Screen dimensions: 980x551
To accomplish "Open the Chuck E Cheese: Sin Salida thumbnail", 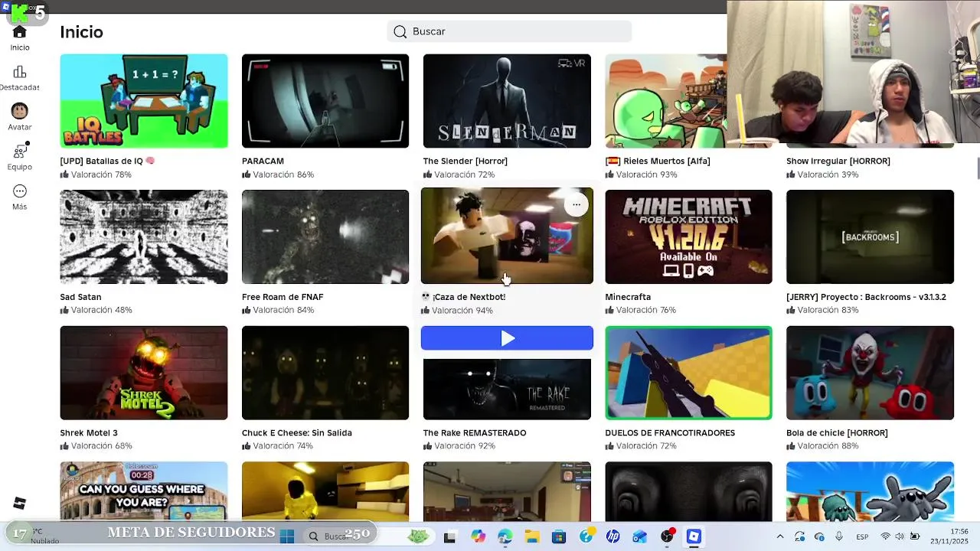I will [x=325, y=373].
